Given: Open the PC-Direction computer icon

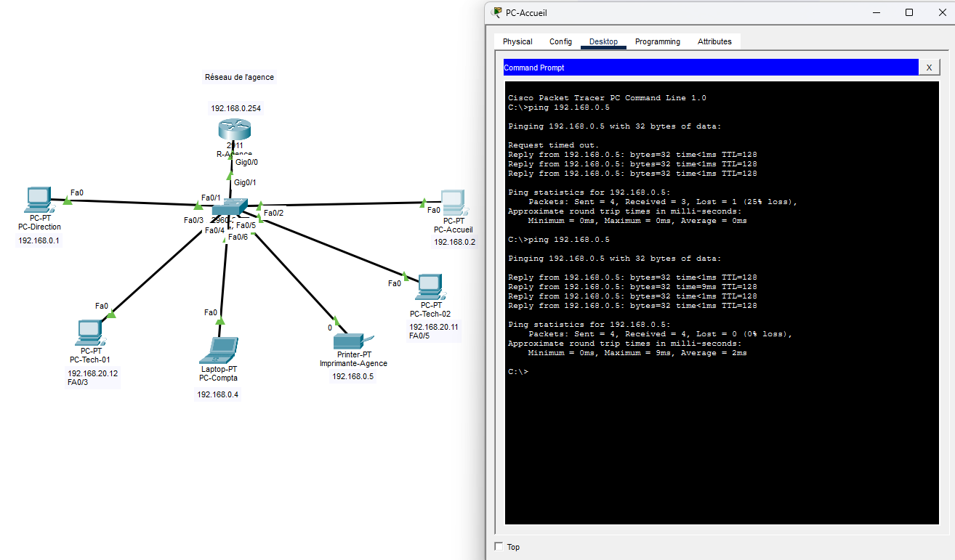Looking at the screenshot, I should coord(38,200).
